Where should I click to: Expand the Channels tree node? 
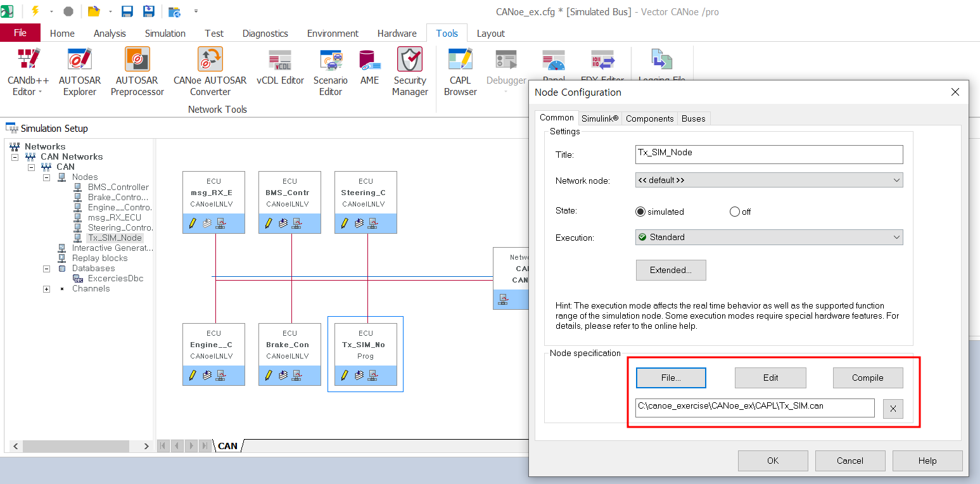46,288
